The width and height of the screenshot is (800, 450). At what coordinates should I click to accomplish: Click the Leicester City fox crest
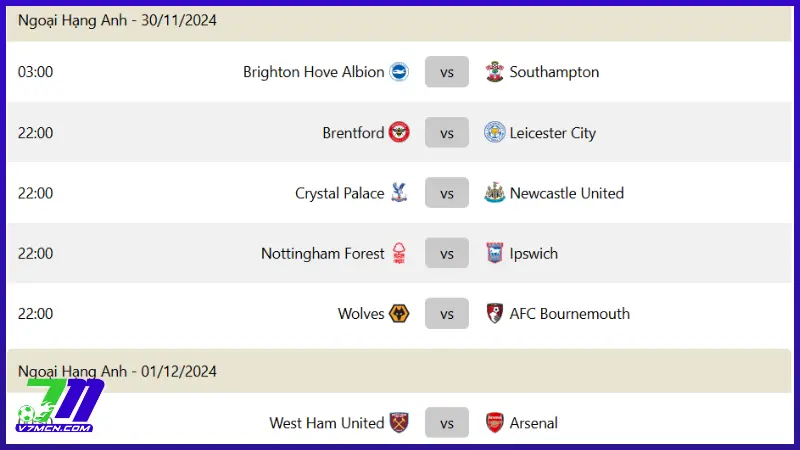point(494,133)
